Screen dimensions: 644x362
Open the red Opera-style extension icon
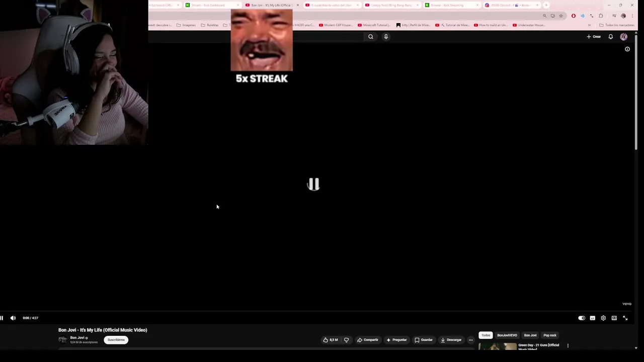point(574,16)
